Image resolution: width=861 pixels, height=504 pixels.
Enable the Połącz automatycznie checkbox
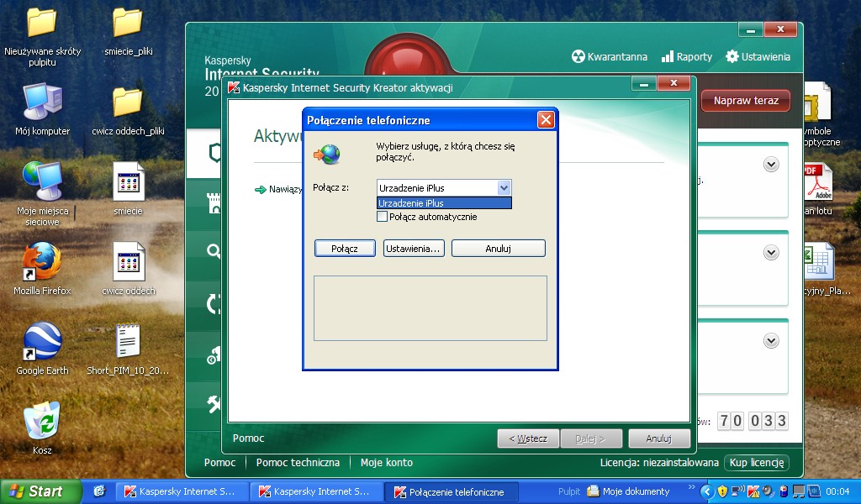(x=383, y=217)
